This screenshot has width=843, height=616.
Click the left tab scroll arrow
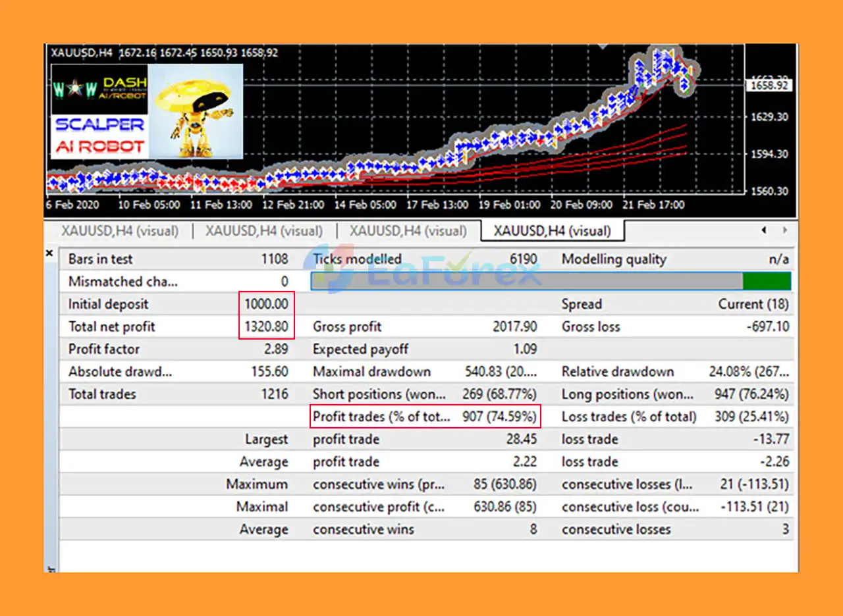coord(763,230)
